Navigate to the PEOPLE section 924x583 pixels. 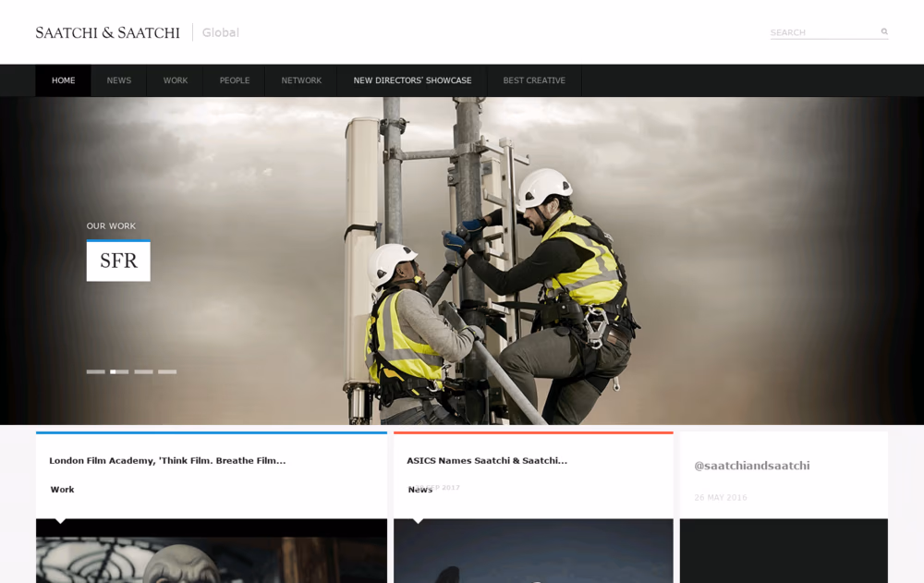pyautogui.click(x=235, y=80)
